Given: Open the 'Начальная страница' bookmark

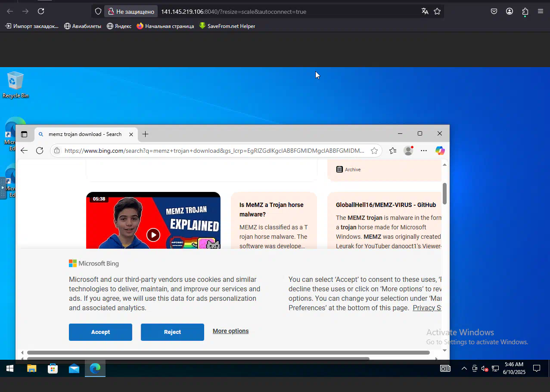Looking at the screenshot, I should coord(165,26).
